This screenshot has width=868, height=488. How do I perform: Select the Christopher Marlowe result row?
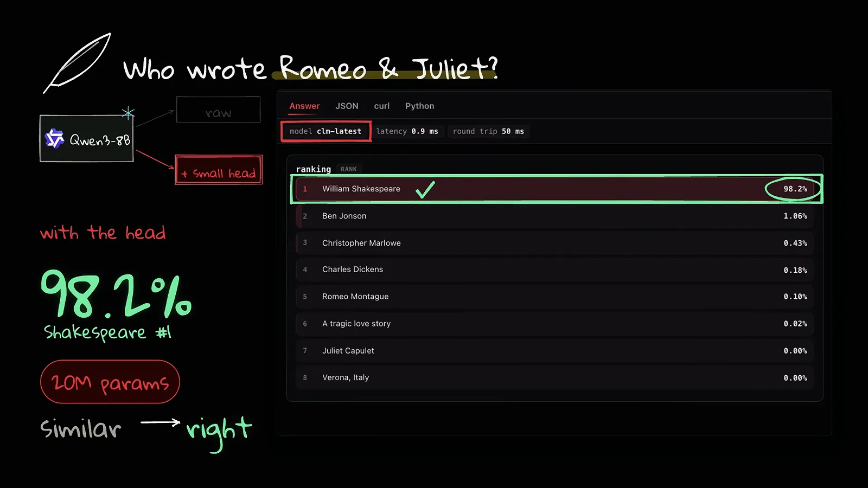(554, 243)
